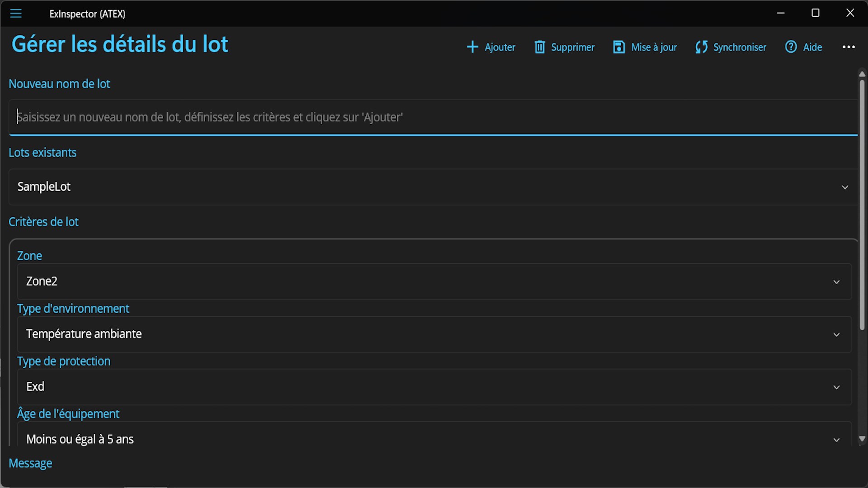The image size is (868, 488).
Task: Open the three-dot overflow menu
Action: click(849, 47)
